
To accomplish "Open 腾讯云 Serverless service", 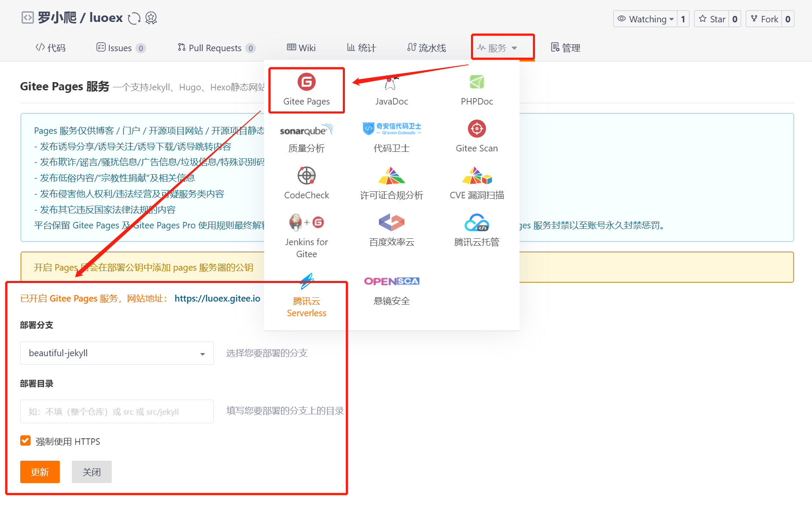I will click(306, 296).
